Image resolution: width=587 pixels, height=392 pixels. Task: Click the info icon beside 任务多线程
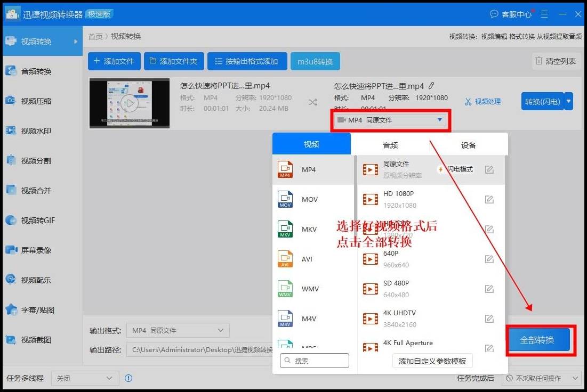point(128,378)
